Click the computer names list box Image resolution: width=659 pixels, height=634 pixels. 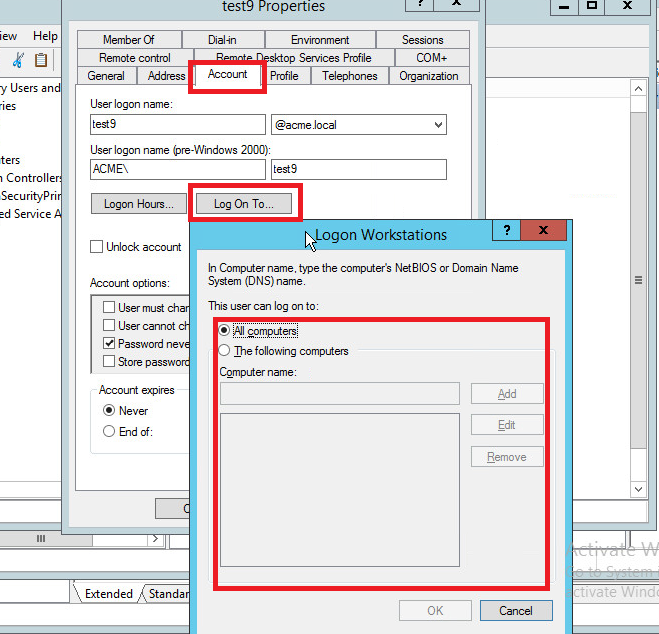340,490
